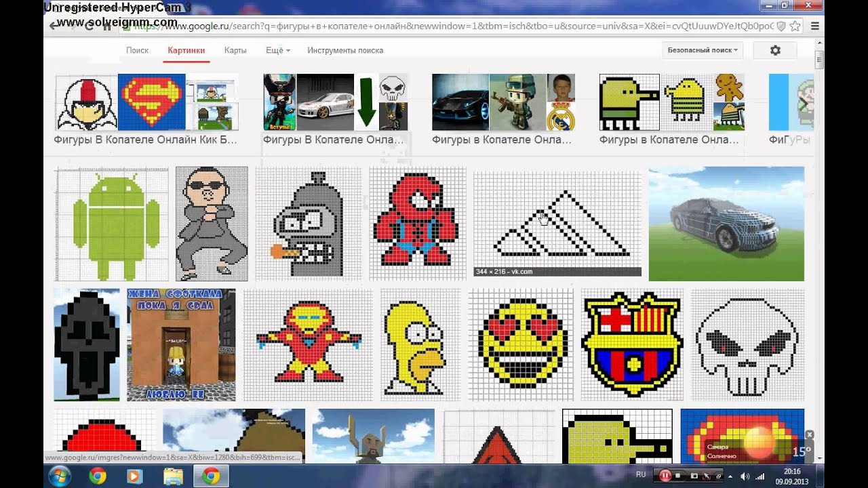The image size is (868, 488).
Task: Open the suggestion Фигуры В Копателе Онлайн Кик
Action: pos(146,140)
